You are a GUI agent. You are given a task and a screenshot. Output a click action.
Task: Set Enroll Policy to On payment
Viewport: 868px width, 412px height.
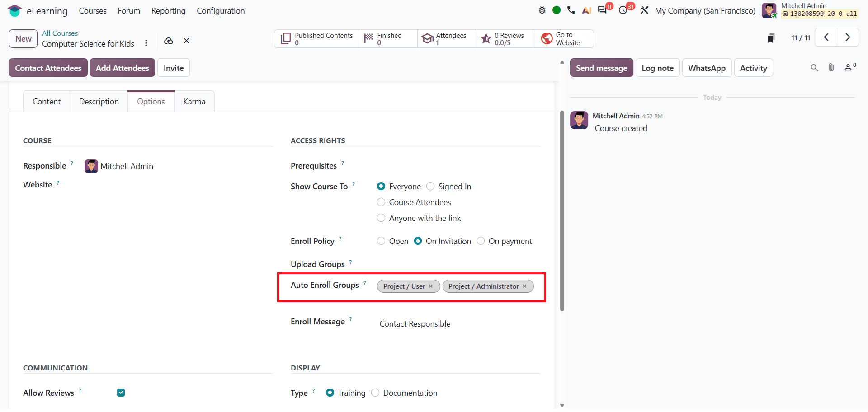(x=481, y=241)
